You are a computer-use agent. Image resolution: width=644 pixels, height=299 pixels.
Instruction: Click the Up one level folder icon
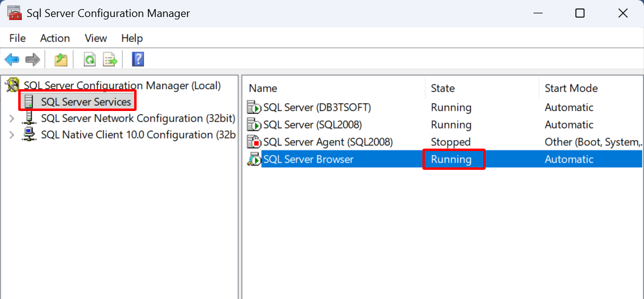(61, 59)
